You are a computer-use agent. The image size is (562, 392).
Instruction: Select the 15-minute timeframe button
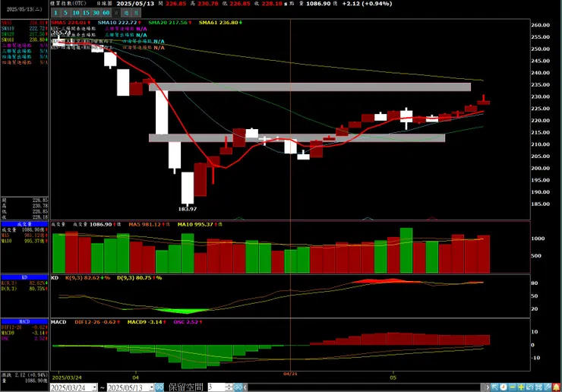86,13
